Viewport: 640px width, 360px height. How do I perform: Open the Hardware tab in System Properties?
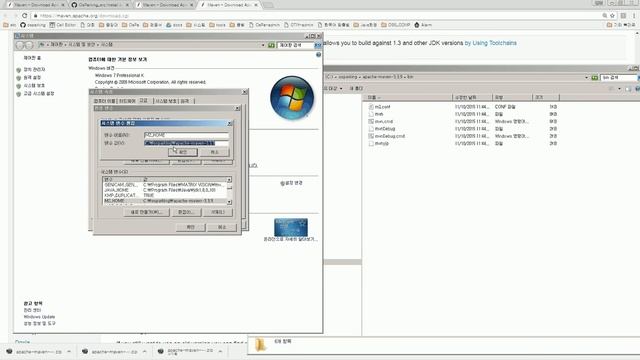pyautogui.click(x=127, y=101)
